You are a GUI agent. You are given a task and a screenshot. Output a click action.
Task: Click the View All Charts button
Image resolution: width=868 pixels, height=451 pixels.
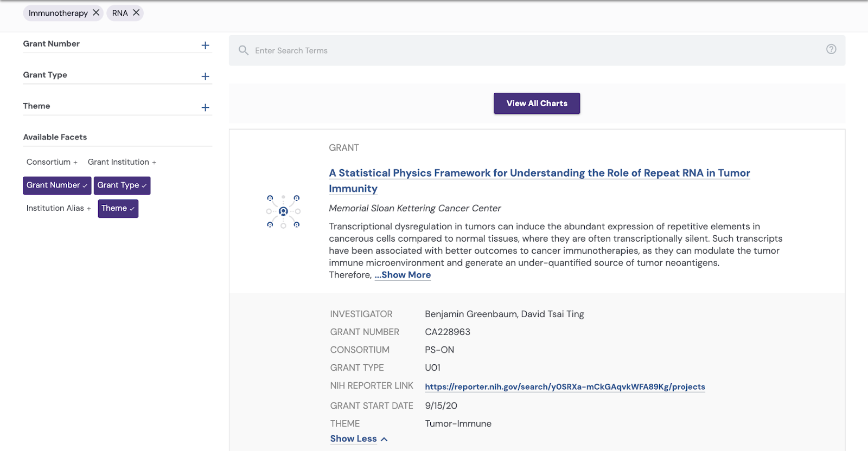click(x=537, y=104)
